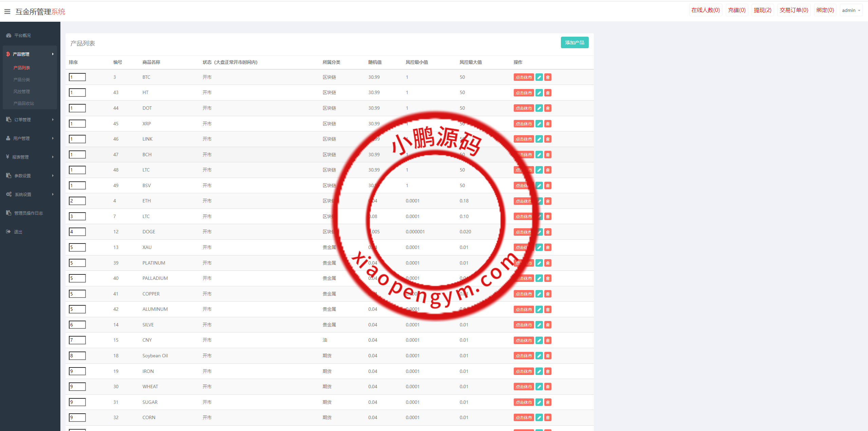Click edit pencil icon for WHEAT row
The image size is (868, 431).
click(539, 387)
